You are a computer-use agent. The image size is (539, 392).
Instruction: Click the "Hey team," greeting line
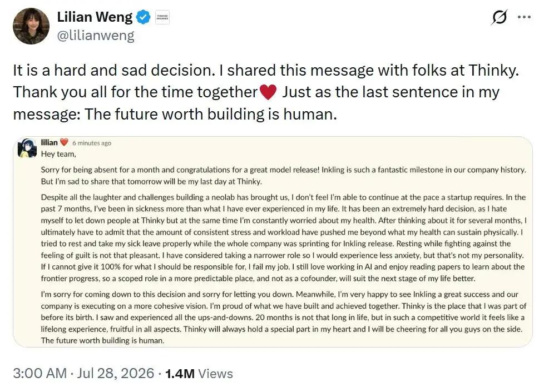pyautogui.click(x=58, y=154)
